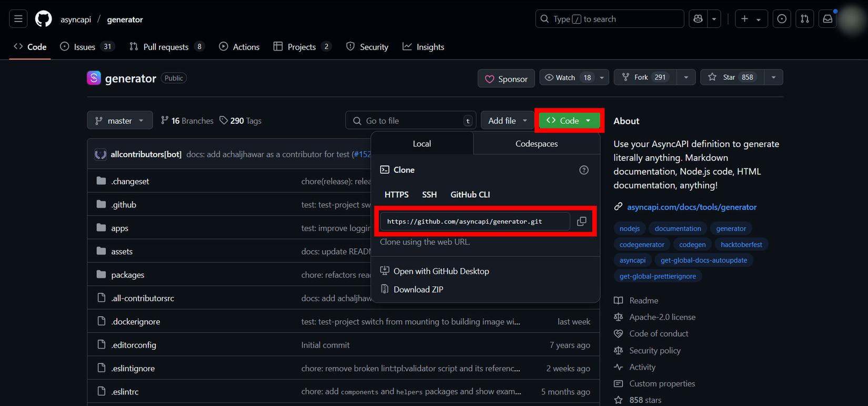Click the asyncapi organization link
This screenshot has width=868, height=406.
[76, 19]
